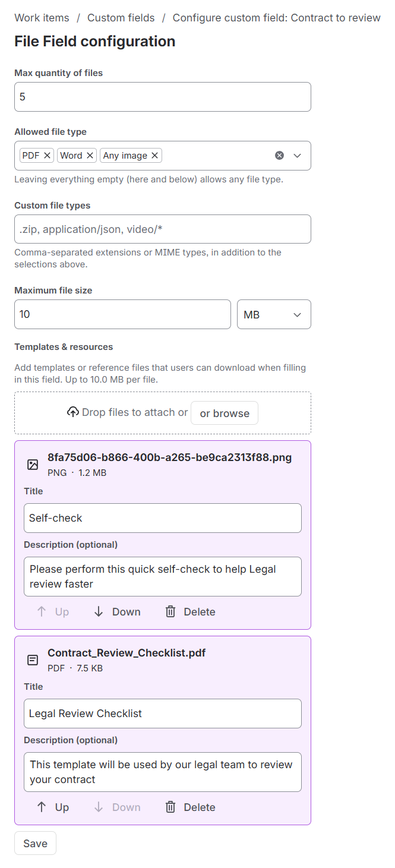The width and height of the screenshot is (395, 868).
Task: Click the or browse button
Action: click(x=225, y=413)
